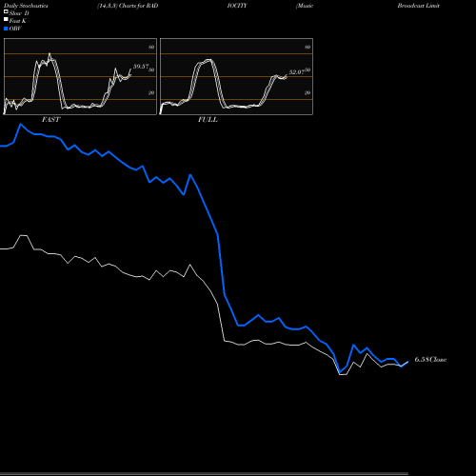Click the 80 axis label in the FAST chart
This screenshot has width=476, height=476.
pos(151,47)
